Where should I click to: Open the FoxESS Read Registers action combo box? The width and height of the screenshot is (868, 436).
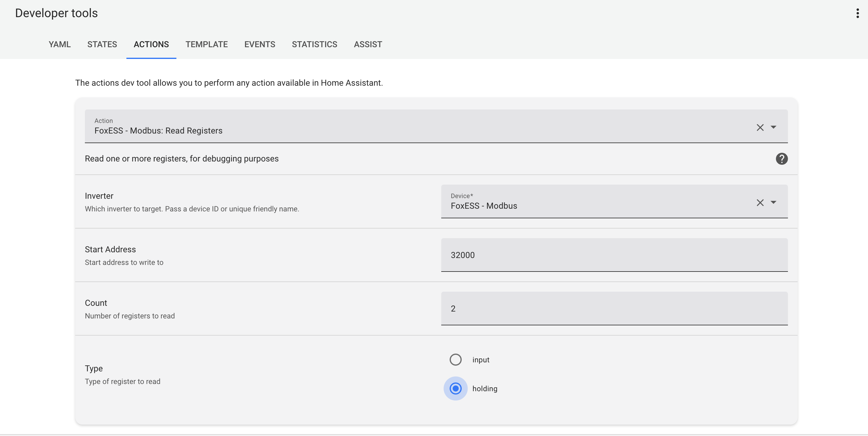[x=404, y=127]
